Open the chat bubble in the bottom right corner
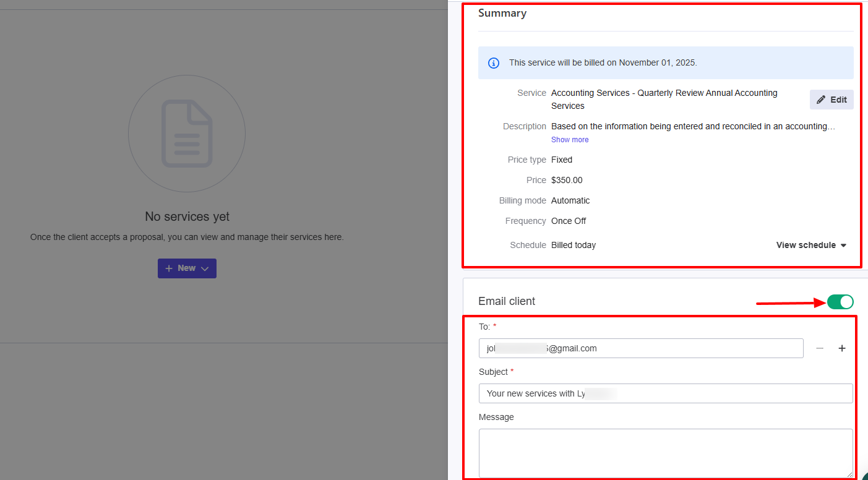The width and height of the screenshot is (868, 480). tap(864, 476)
